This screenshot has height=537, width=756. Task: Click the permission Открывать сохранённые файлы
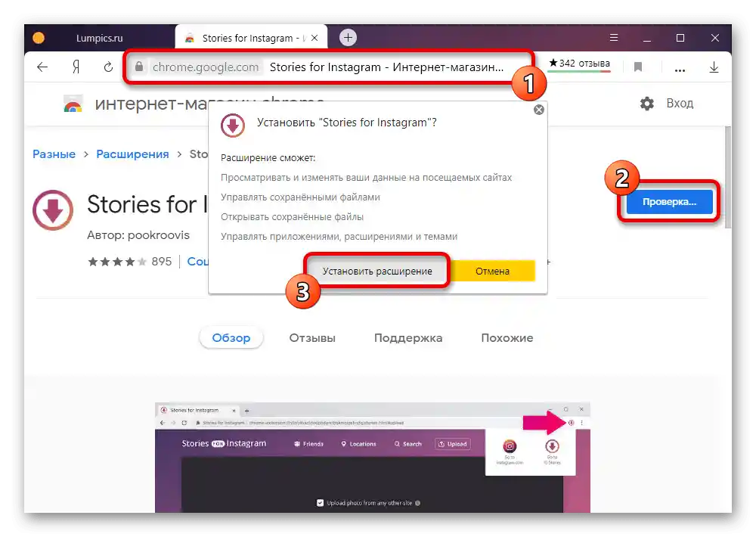pyautogui.click(x=292, y=216)
